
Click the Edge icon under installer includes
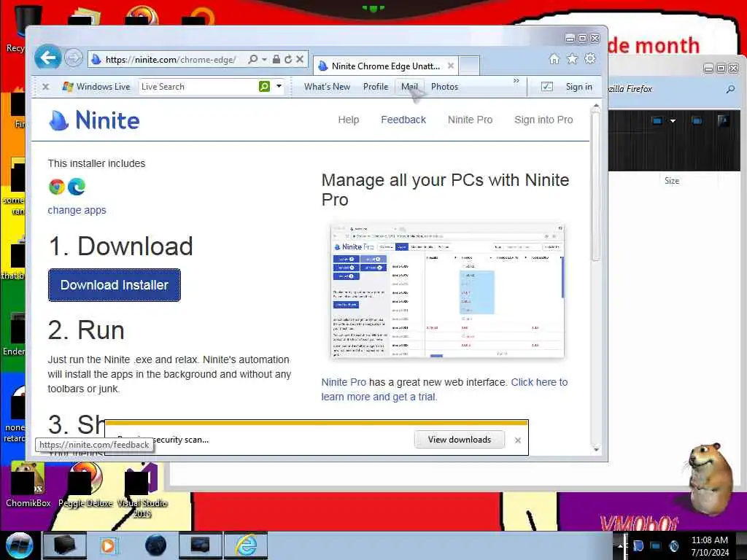point(77,187)
